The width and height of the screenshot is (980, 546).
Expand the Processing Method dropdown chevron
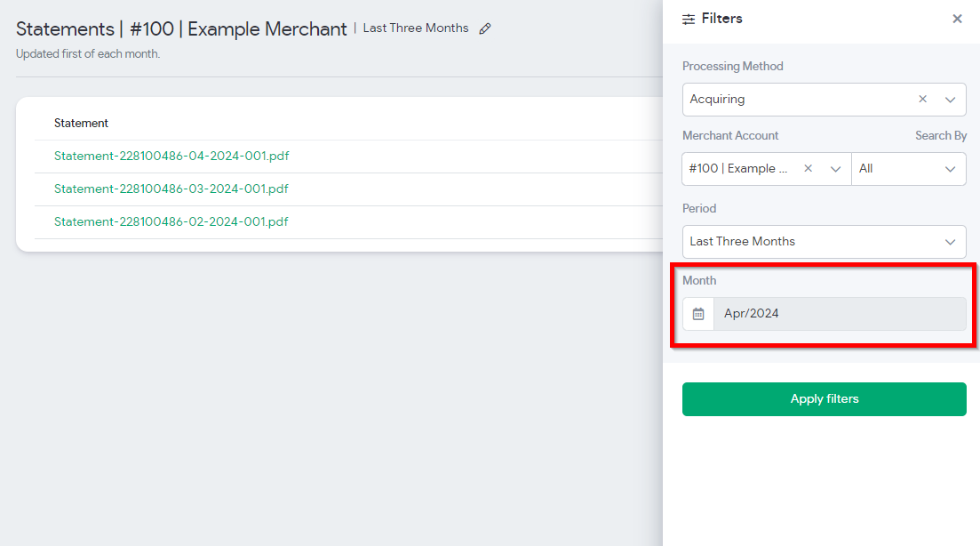tap(950, 100)
